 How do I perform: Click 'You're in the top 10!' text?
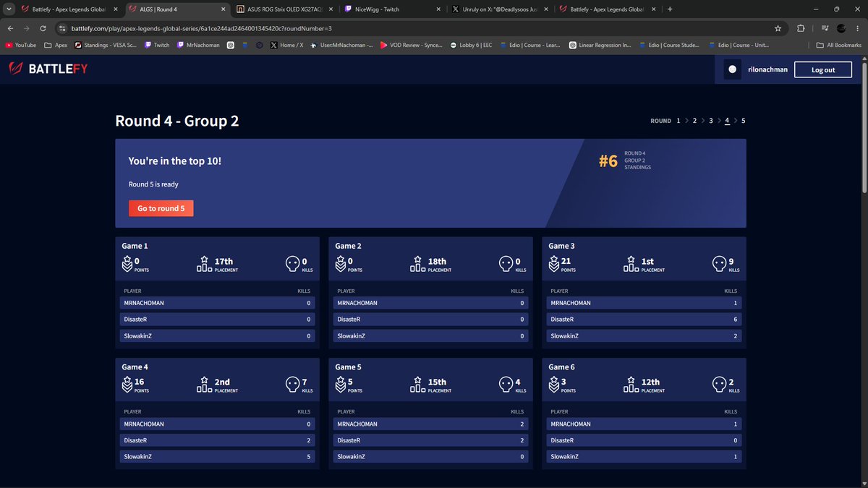point(175,160)
